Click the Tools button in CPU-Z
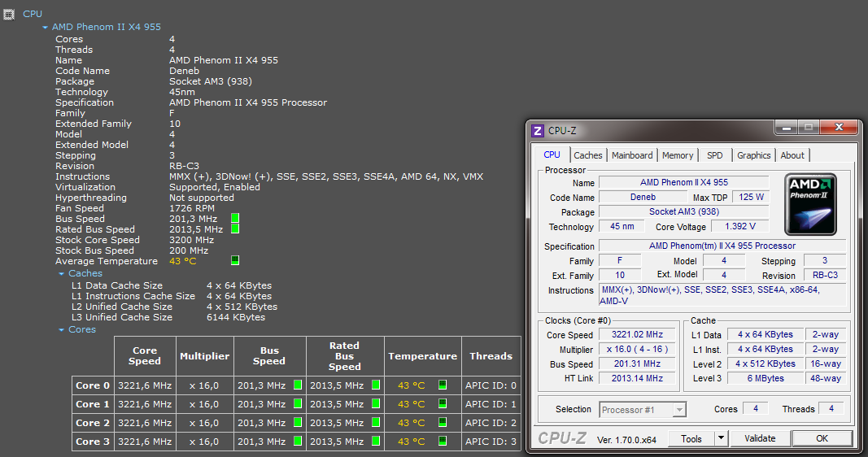The height and width of the screenshot is (457, 868). pos(691,439)
